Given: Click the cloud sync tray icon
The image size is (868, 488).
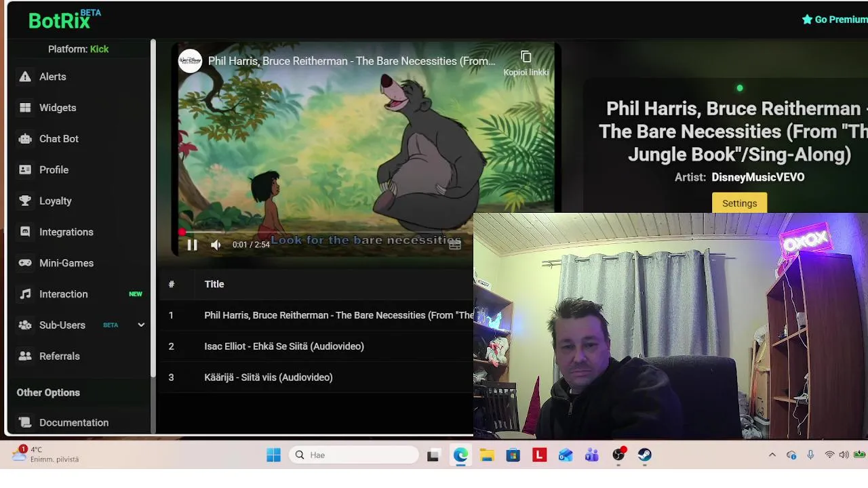Looking at the screenshot, I should [x=791, y=455].
